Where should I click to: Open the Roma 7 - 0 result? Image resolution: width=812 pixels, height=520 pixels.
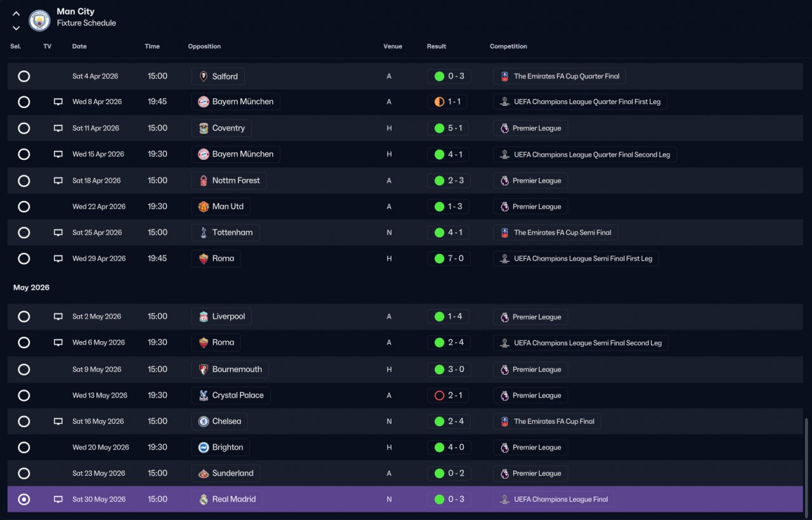pos(449,259)
